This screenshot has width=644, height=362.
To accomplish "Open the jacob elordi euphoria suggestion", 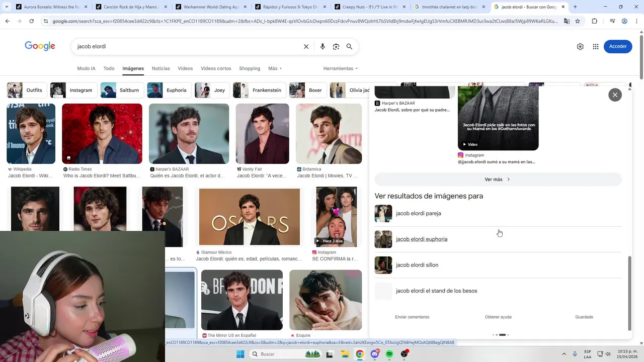I will [498, 239].
